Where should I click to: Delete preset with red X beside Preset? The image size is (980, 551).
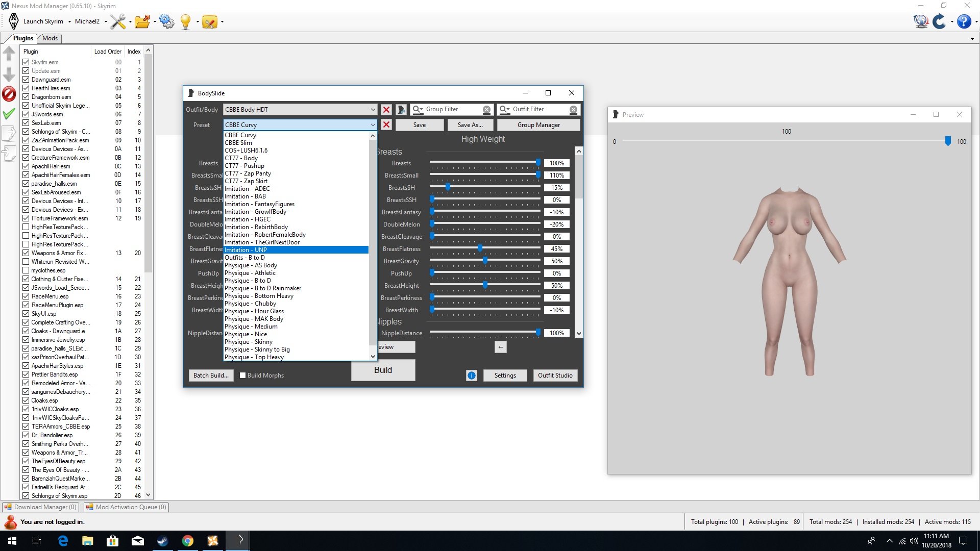(386, 125)
